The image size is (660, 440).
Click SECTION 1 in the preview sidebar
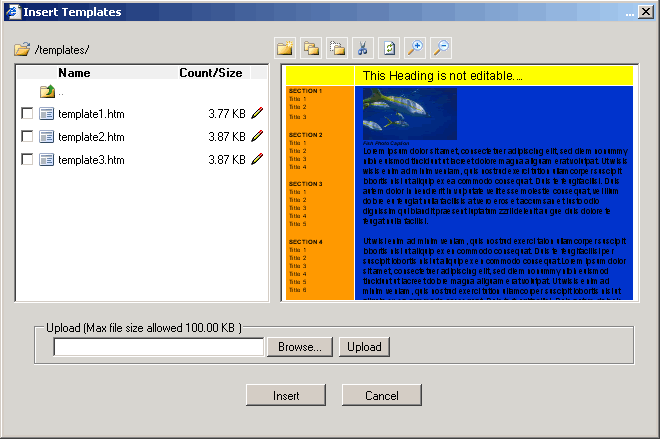coord(305,91)
